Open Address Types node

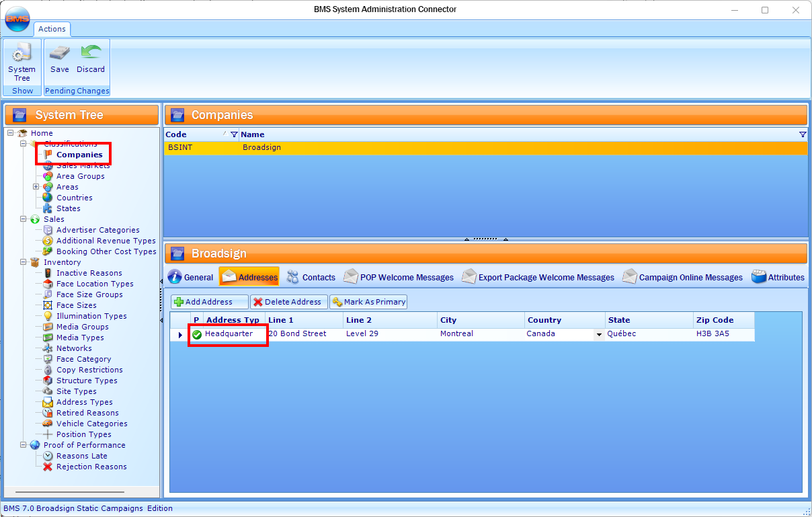coord(85,402)
